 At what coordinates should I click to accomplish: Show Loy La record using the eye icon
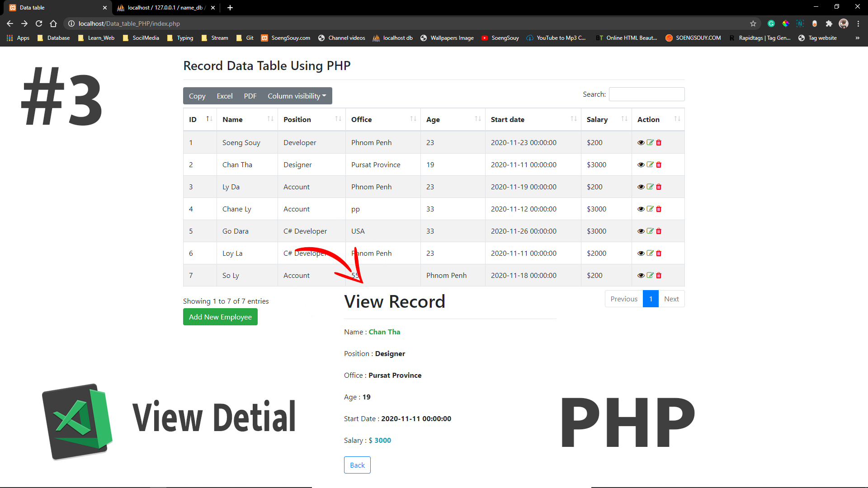[x=641, y=253]
